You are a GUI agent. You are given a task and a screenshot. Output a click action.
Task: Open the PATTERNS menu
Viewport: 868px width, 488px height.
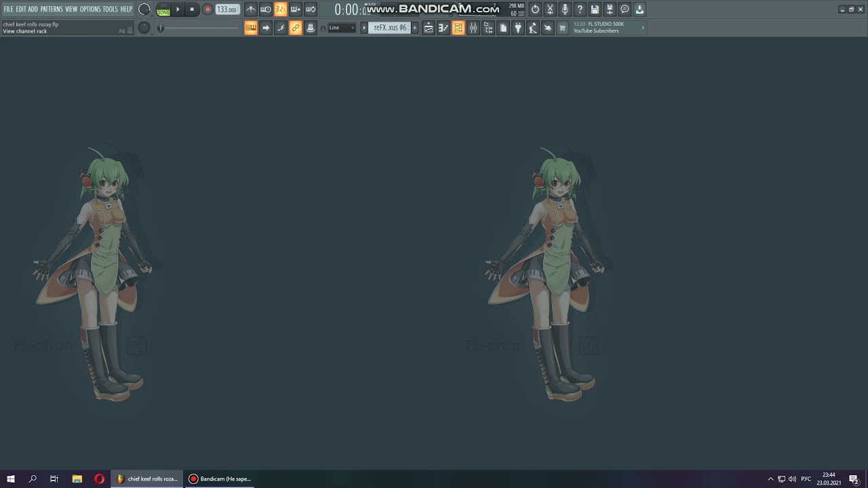tap(52, 9)
